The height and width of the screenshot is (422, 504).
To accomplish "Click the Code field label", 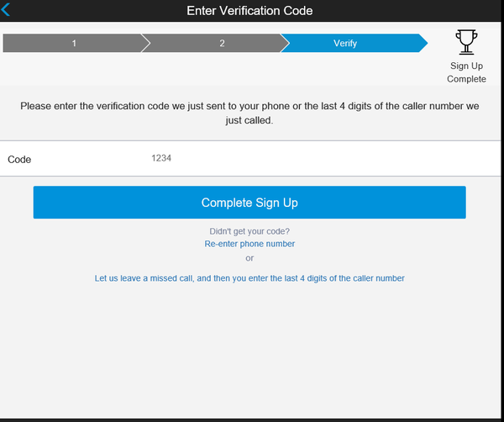I will coord(19,159).
